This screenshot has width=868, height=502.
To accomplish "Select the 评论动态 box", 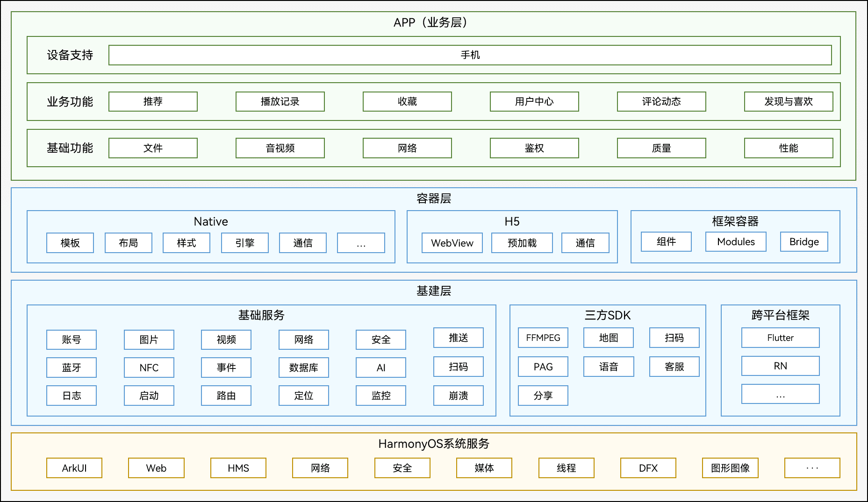I will [661, 101].
